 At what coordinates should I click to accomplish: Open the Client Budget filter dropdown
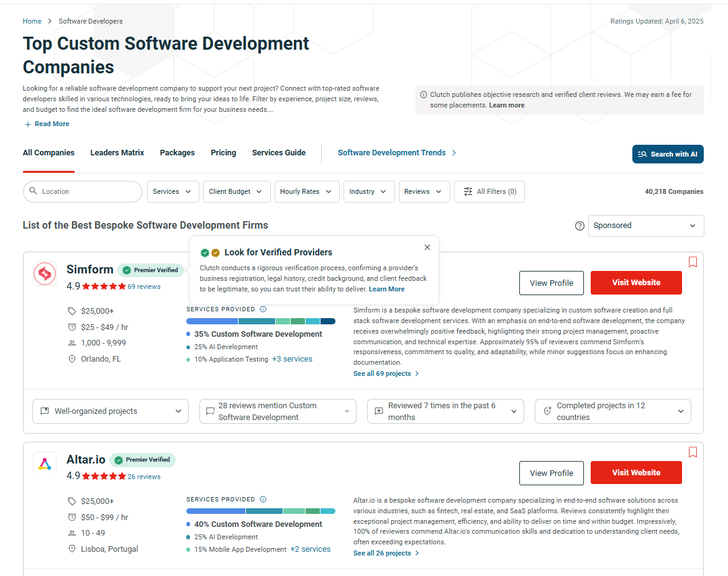pos(237,192)
